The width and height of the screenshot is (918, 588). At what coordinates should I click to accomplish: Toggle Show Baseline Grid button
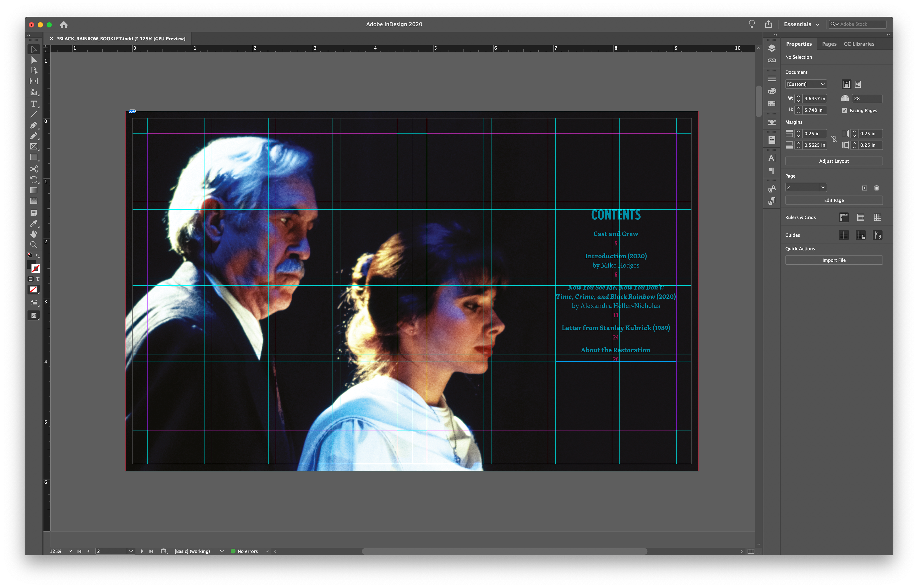coord(861,217)
